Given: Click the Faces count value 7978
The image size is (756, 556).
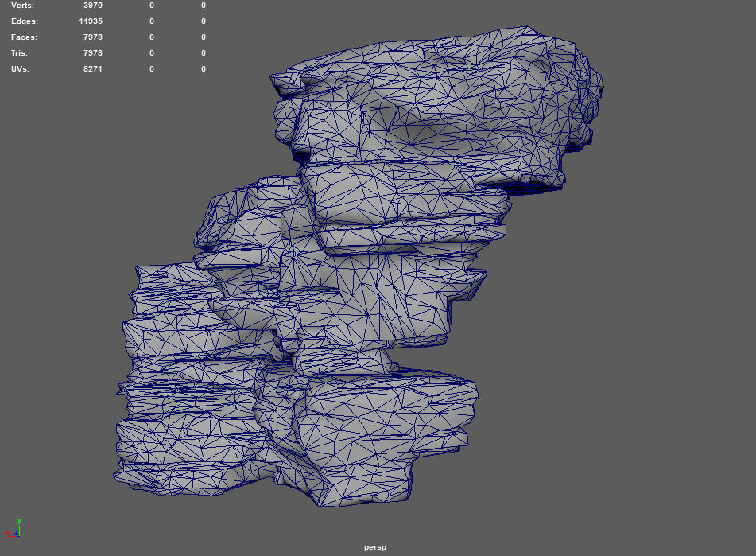Looking at the screenshot, I should coord(92,37).
